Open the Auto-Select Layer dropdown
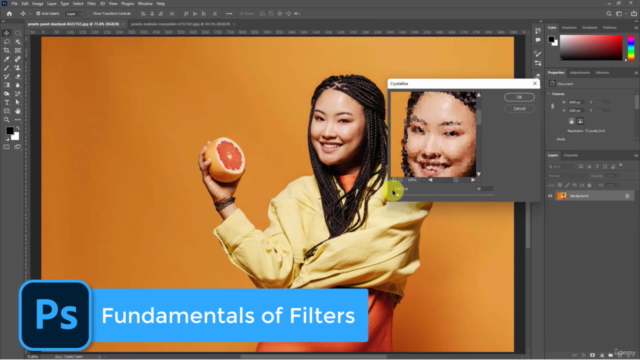640x360 pixels. (x=73, y=13)
